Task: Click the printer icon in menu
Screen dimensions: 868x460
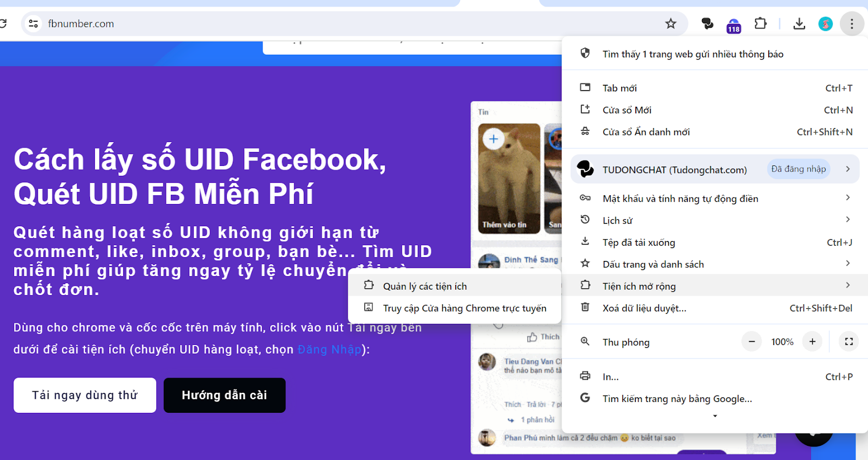Action: point(585,376)
